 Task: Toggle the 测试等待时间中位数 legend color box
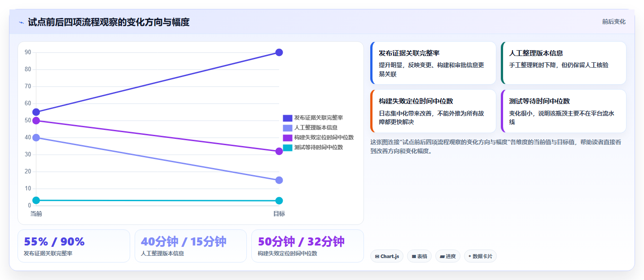pyautogui.click(x=288, y=147)
